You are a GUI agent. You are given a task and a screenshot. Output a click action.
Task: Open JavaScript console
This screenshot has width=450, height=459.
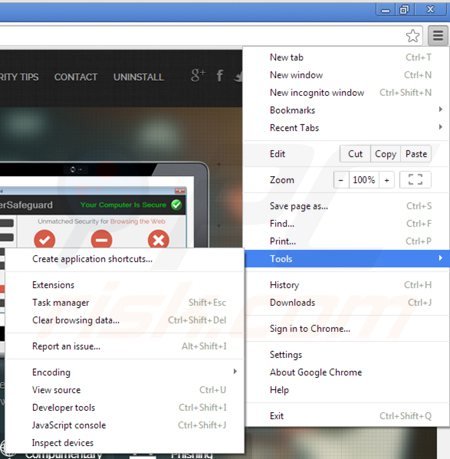point(125,425)
